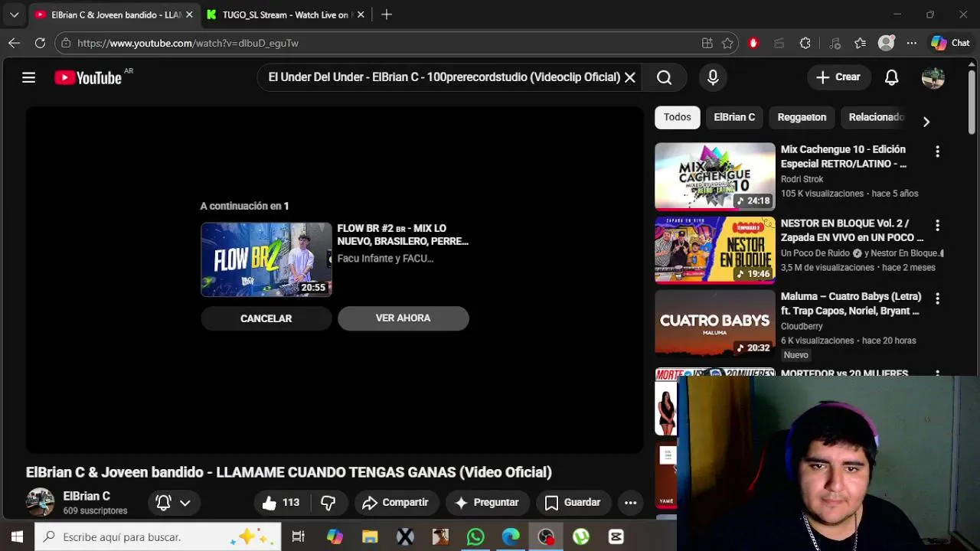Open Task View on taskbar
This screenshot has height=551, width=980.
(x=299, y=536)
